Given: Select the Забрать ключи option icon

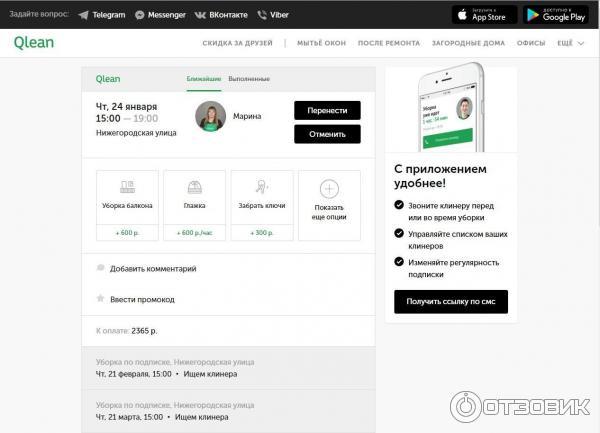Looking at the screenshot, I should [262, 187].
